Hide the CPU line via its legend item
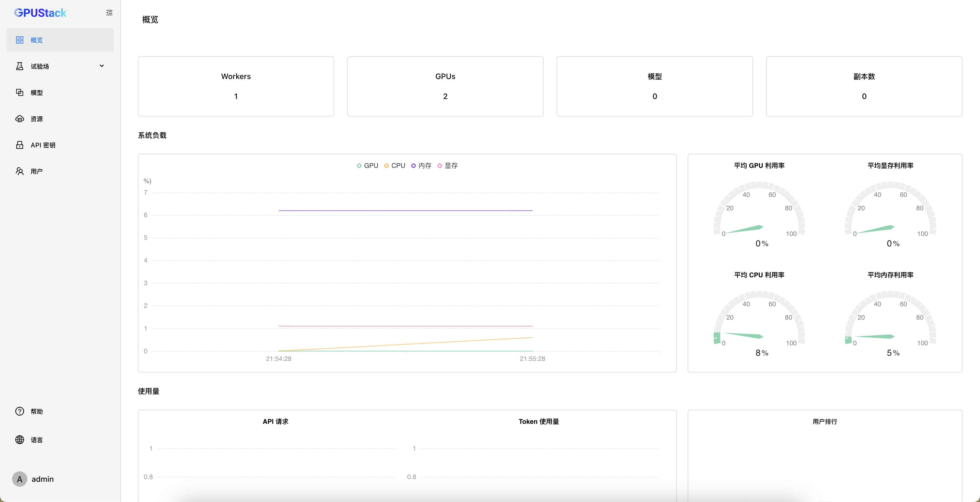Image resolution: width=980 pixels, height=502 pixels. 394,165
